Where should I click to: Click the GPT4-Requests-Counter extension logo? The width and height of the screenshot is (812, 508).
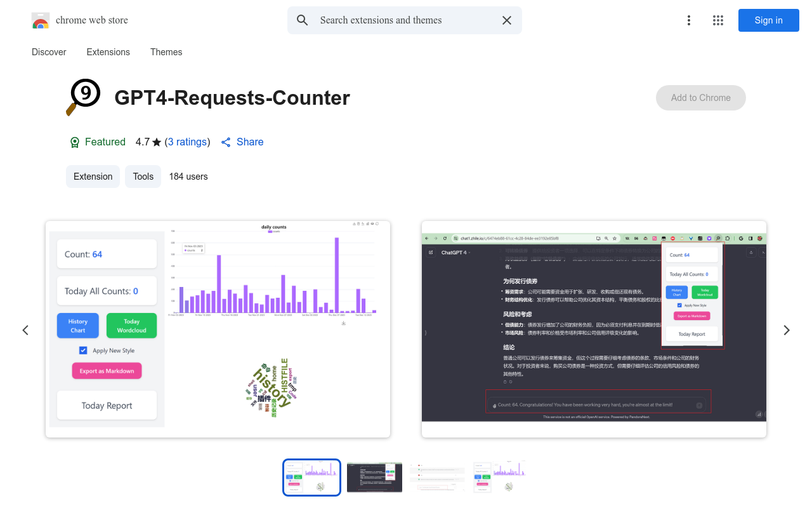[x=83, y=97]
